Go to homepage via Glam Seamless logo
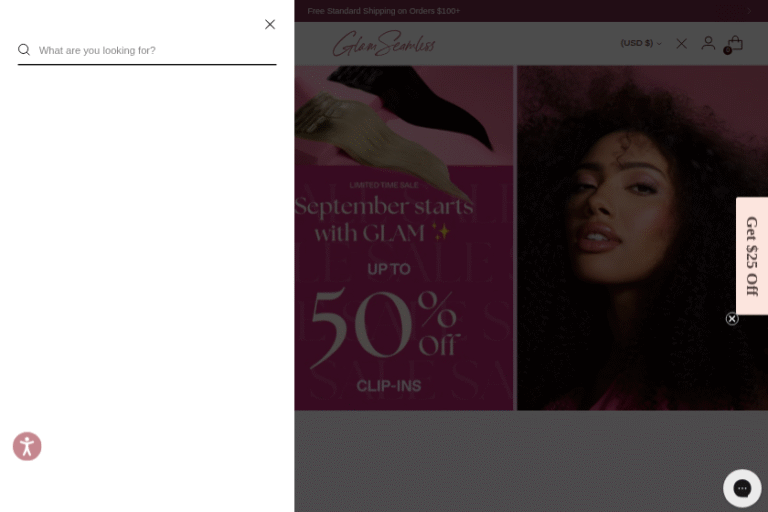Screen dimensions: 768x512 click(384, 44)
